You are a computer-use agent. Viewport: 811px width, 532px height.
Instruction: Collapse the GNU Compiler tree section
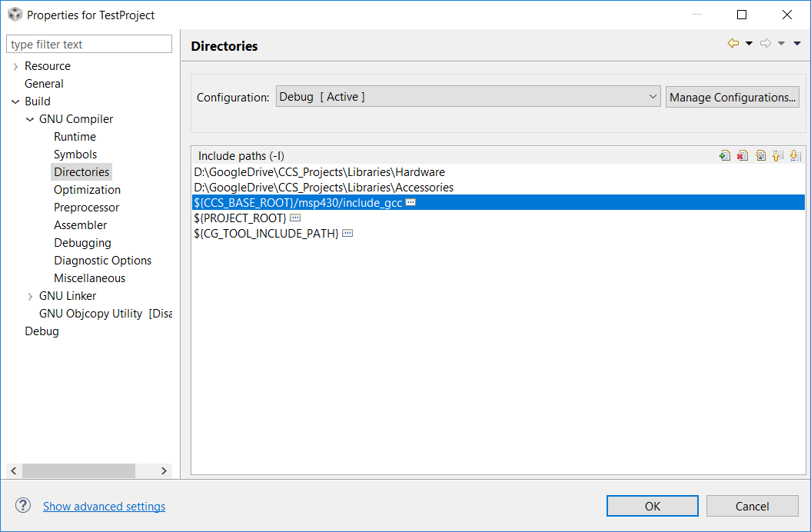click(29, 118)
